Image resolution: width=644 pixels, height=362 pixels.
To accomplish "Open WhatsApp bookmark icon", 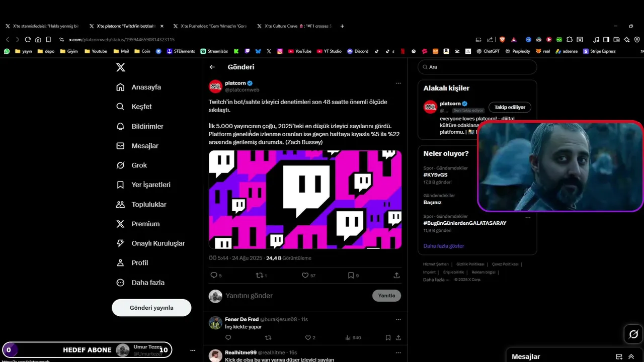I will (x=7, y=51).
